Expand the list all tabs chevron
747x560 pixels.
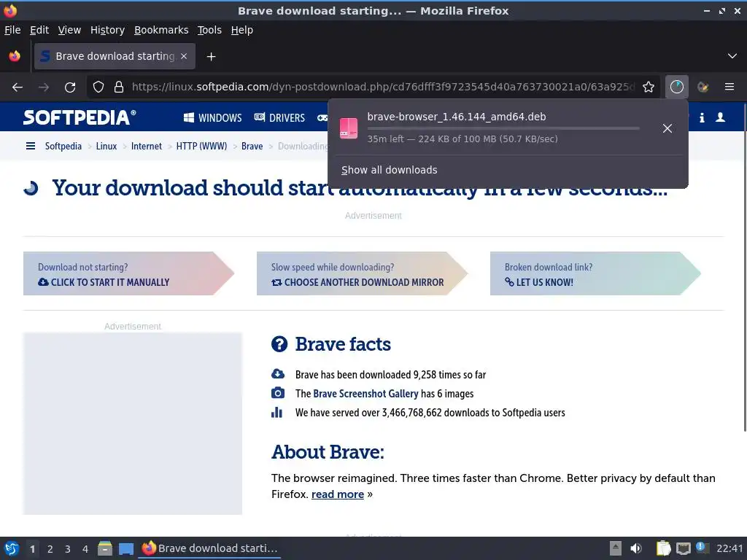(x=732, y=56)
